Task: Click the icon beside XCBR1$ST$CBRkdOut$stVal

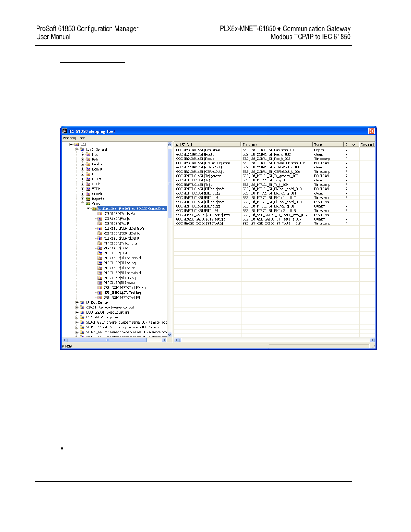Action: point(100,229)
